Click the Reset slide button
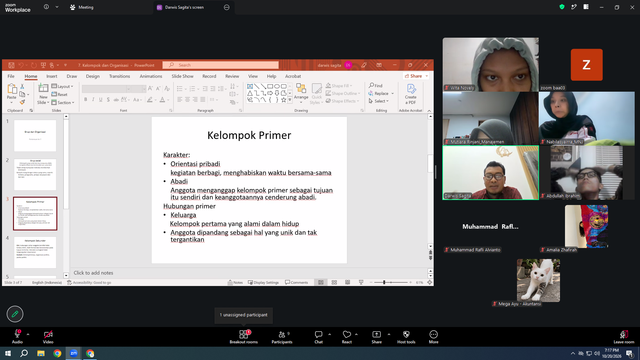Screen dimensions: 640x360 click(60, 94)
